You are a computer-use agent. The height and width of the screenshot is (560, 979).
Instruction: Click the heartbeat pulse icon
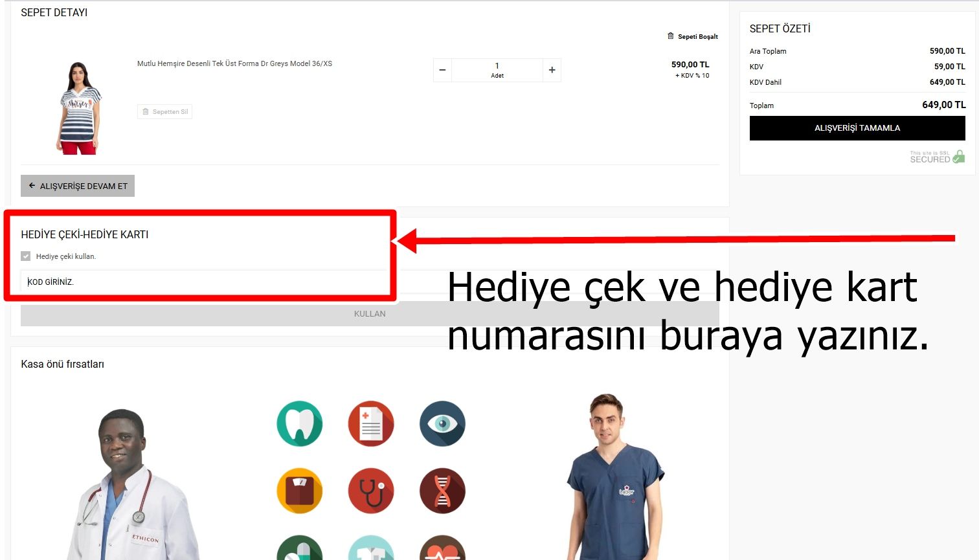coord(442,549)
